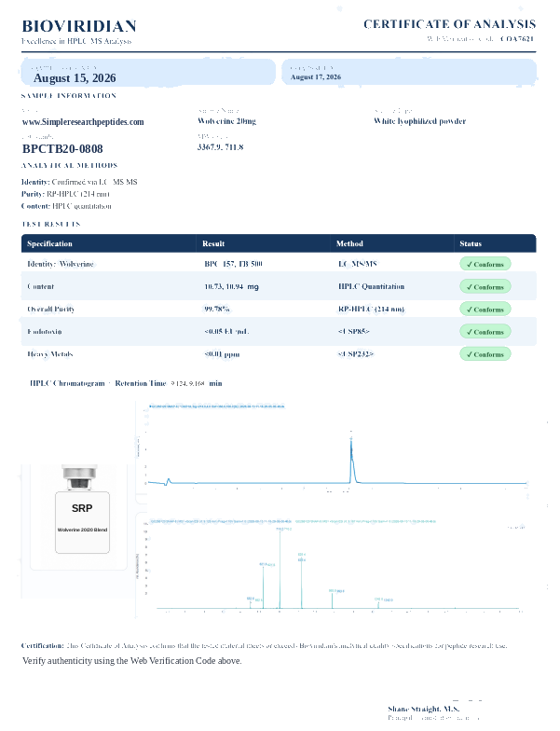
Task: Click the Content HPLC quantitation line
Action: 66,206
